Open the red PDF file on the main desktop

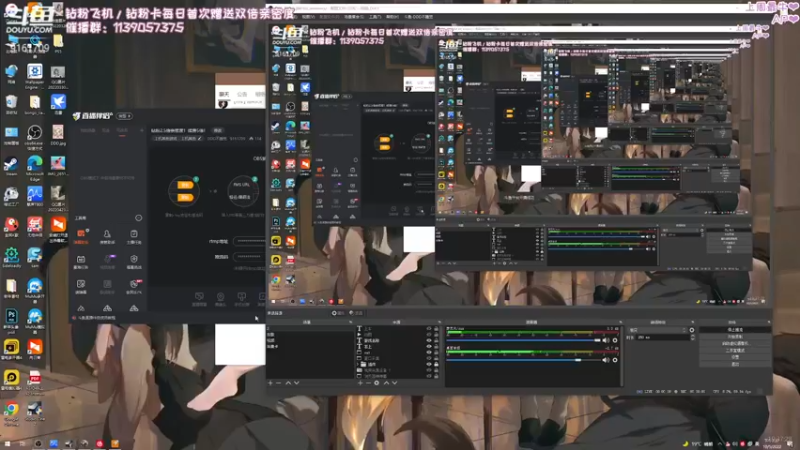click(34, 381)
